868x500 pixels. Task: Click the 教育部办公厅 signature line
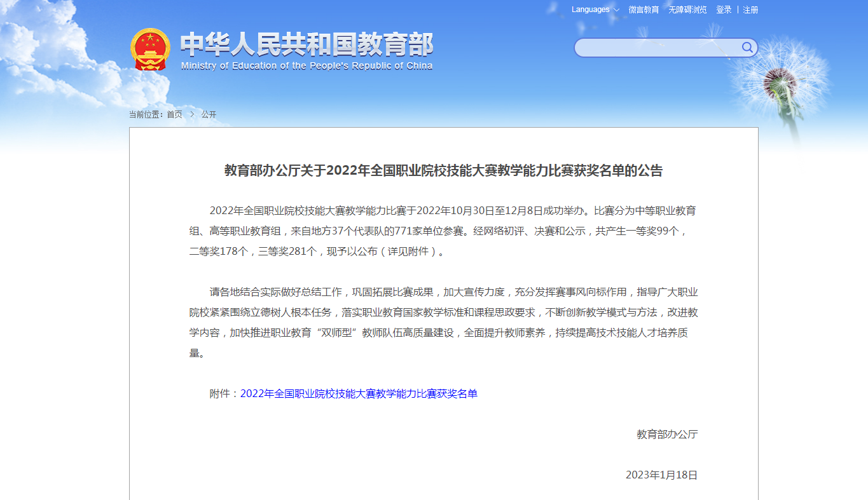667,435
